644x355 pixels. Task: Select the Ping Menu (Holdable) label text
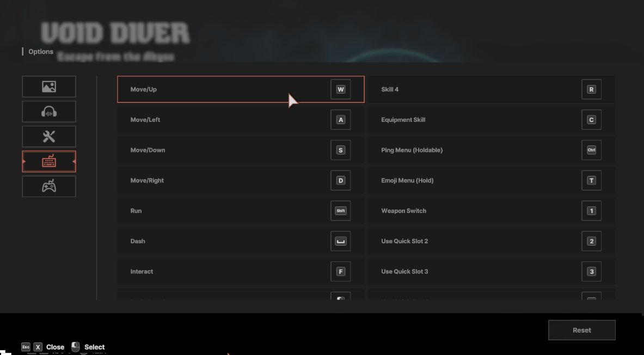(x=412, y=150)
